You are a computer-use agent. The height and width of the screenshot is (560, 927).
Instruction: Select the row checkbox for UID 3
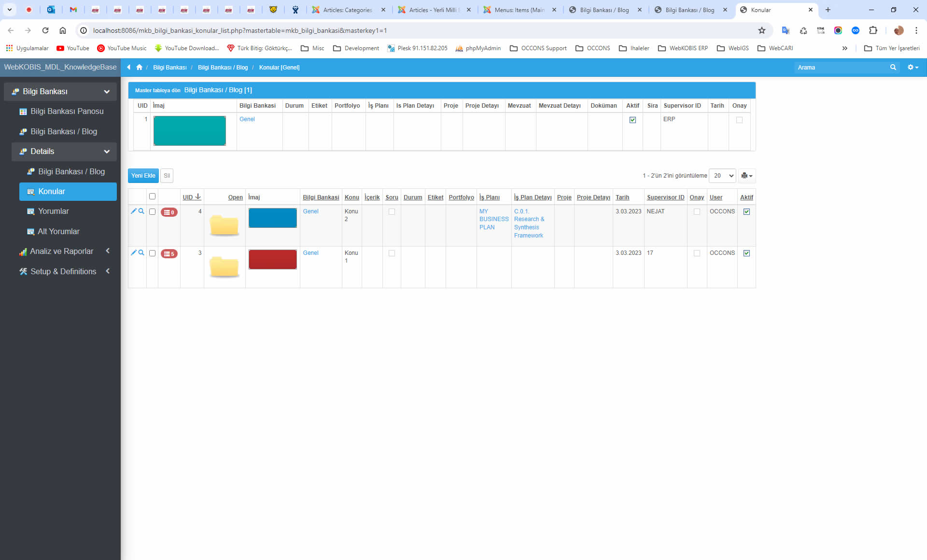[152, 253]
